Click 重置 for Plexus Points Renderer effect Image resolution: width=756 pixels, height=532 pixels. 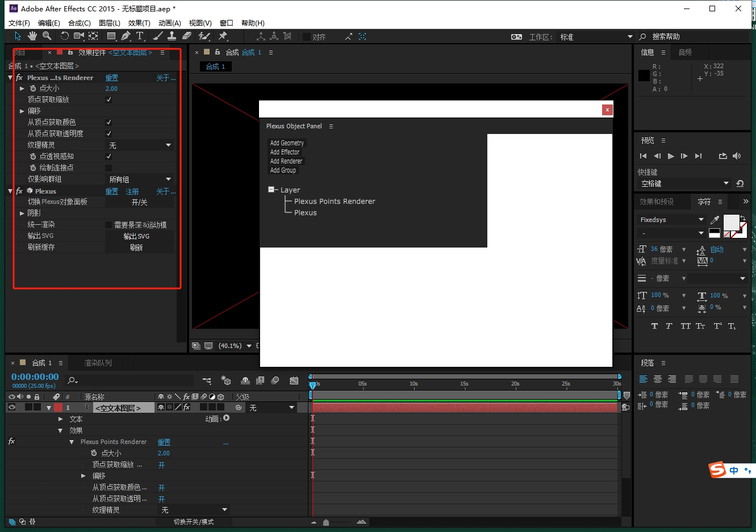point(112,78)
